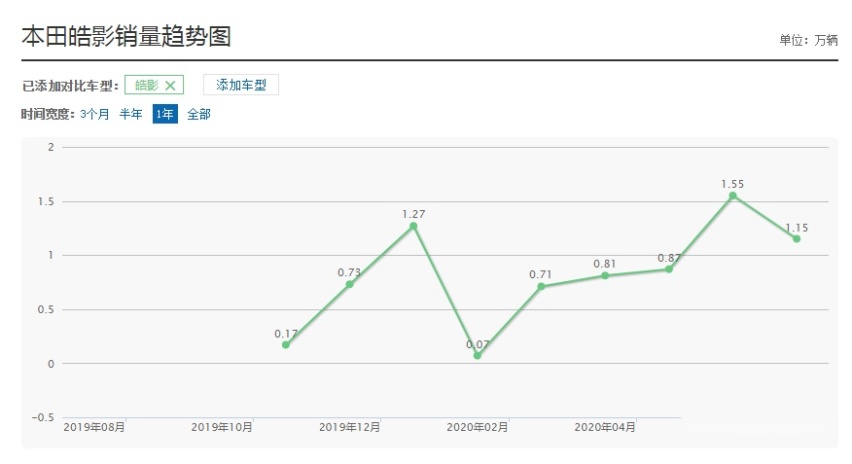The width and height of the screenshot is (852, 464).
Task: Select the 3个月 time range
Action: point(95,114)
